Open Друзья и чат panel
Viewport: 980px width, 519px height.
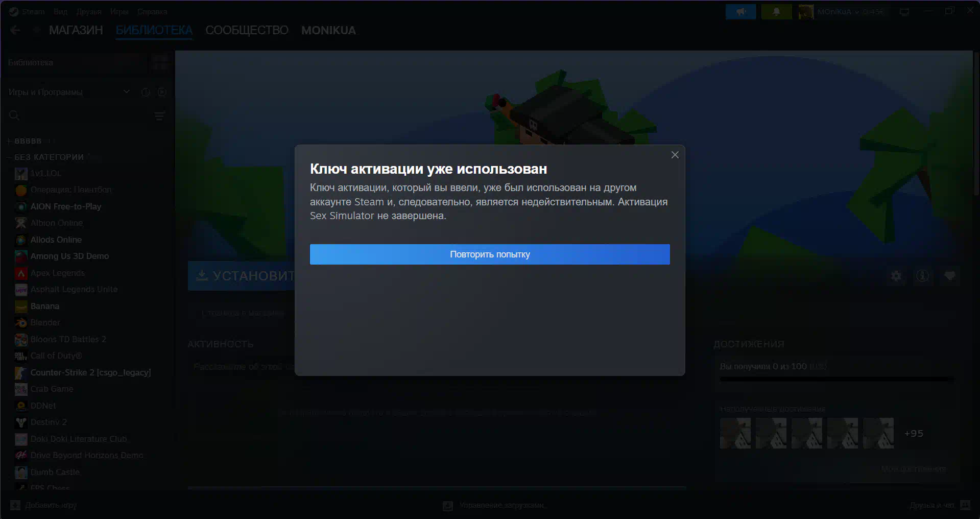click(939, 505)
